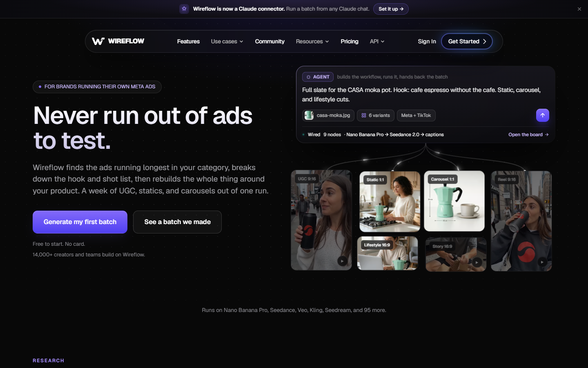
Task: Open the Features nav item
Action: coord(188,41)
